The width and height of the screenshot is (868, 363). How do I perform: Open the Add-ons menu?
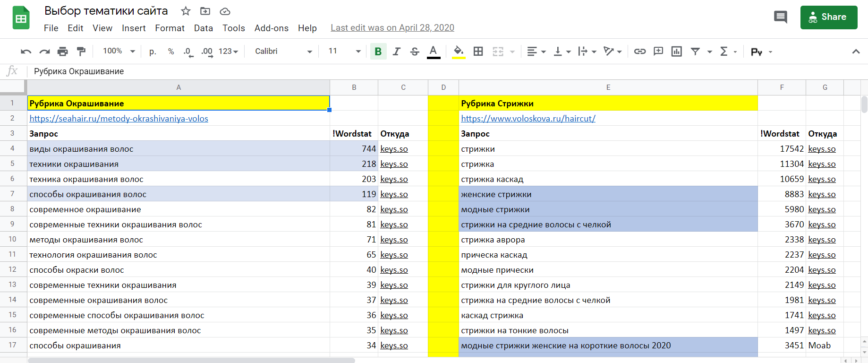tap(271, 28)
